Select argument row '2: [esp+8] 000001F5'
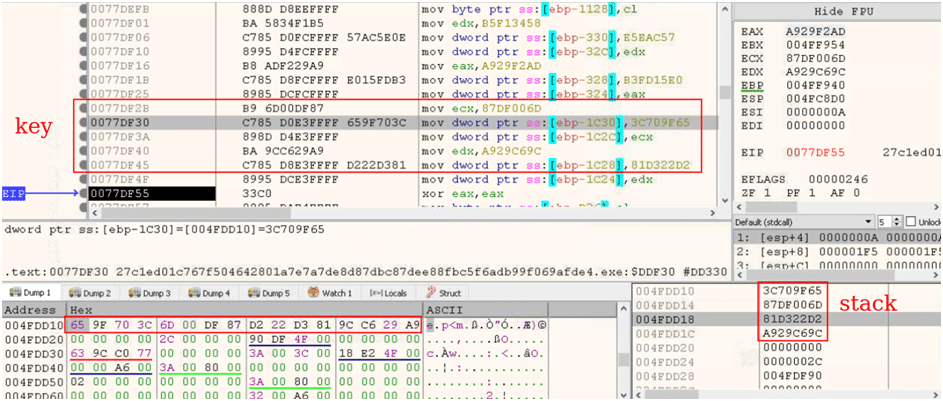The image size is (943, 401). click(x=838, y=253)
